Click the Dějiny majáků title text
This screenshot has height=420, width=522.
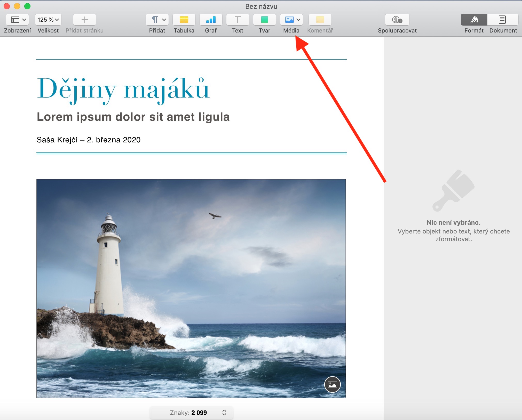123,89
